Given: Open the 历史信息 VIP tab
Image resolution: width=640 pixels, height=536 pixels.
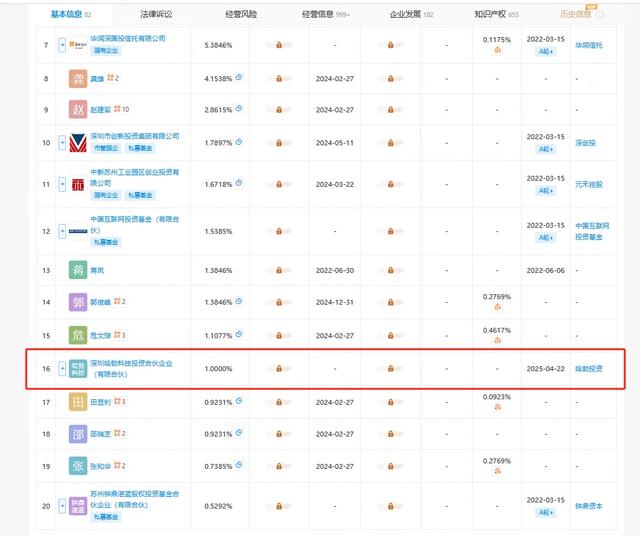Looking at the screenshot, I should click(575, 14).
